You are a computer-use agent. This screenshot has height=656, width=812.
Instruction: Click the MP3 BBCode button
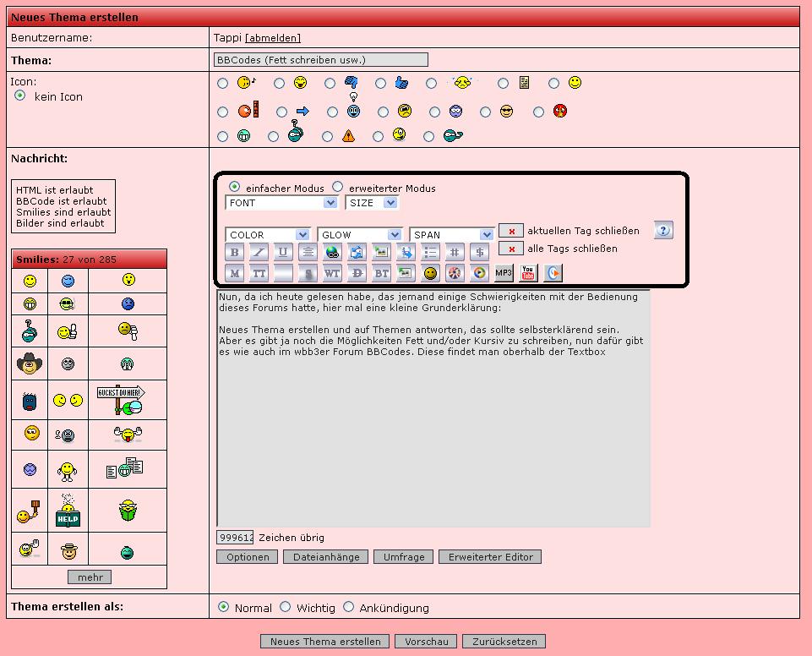[x=504, y=272]
